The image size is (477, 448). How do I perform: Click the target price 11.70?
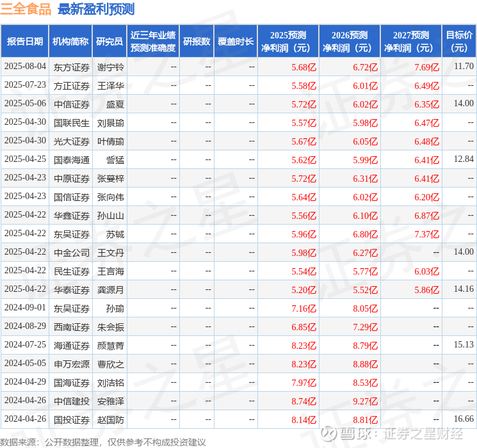click(464, 67)
